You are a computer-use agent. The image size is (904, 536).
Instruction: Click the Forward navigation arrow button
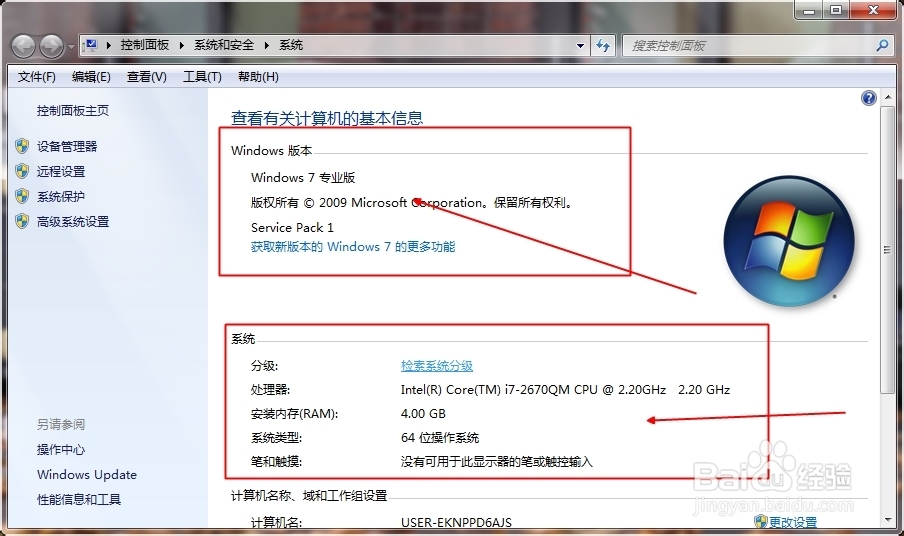[x=51, y=46]
